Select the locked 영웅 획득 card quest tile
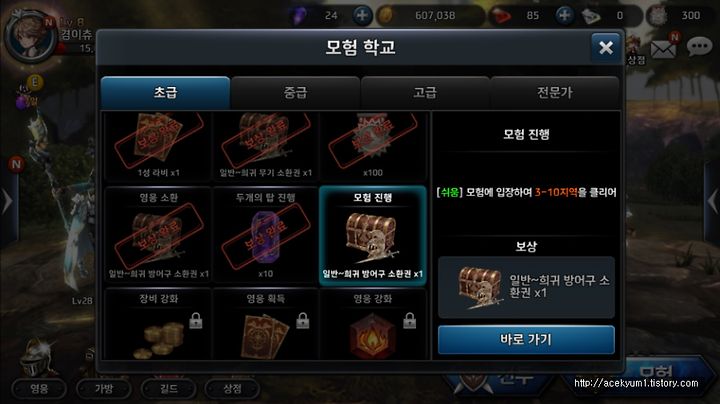Screen dimensions: 720x404 click(265, 325)
